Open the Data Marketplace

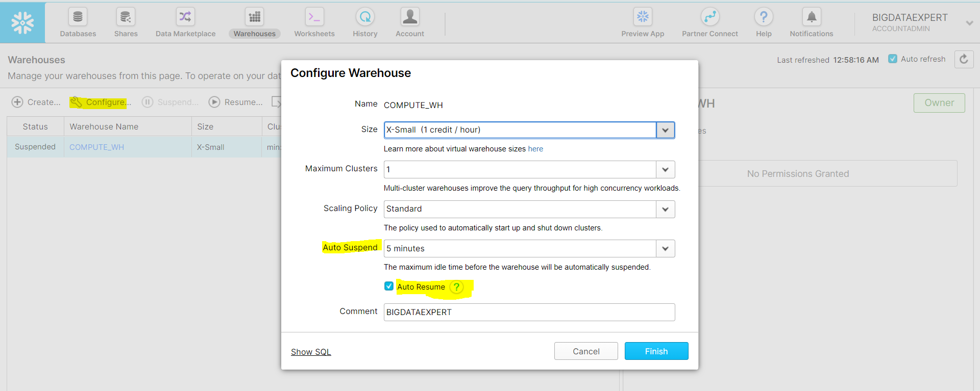click(185, 22)
